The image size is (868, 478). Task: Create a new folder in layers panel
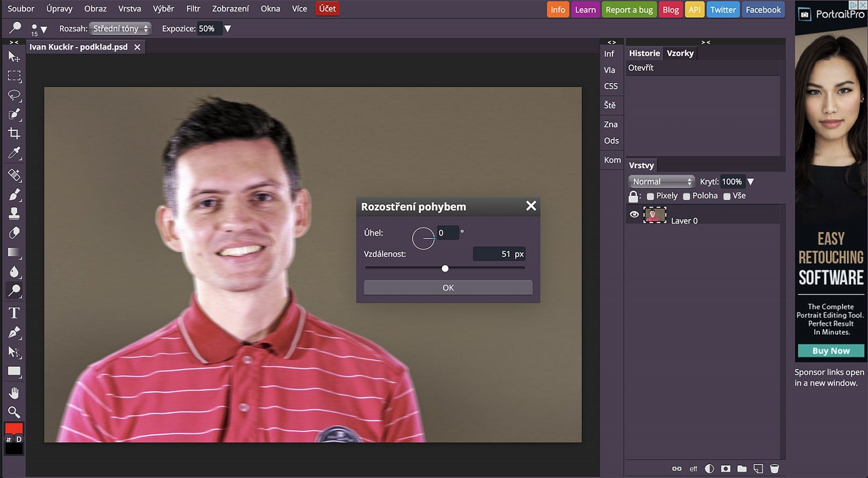pos(742,469)
